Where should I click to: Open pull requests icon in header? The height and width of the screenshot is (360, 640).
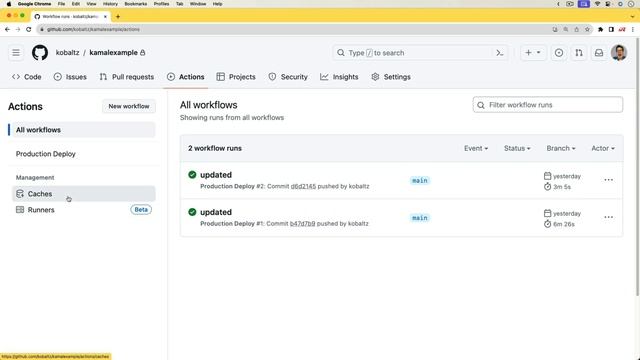579,53
